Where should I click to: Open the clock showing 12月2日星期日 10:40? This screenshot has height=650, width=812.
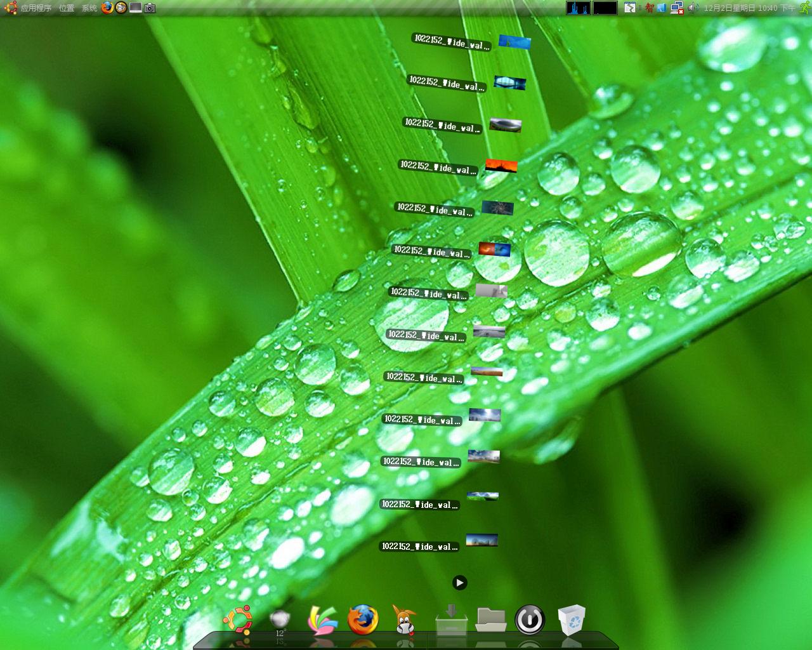[x=749, y=8]
